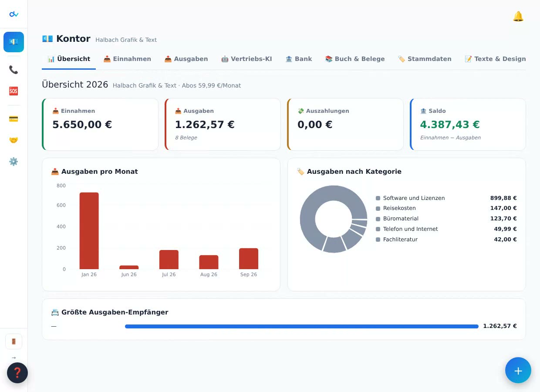Click the Sep 26 expense bar
Screen dimensions: 540x392
click(x=249, y=259)
